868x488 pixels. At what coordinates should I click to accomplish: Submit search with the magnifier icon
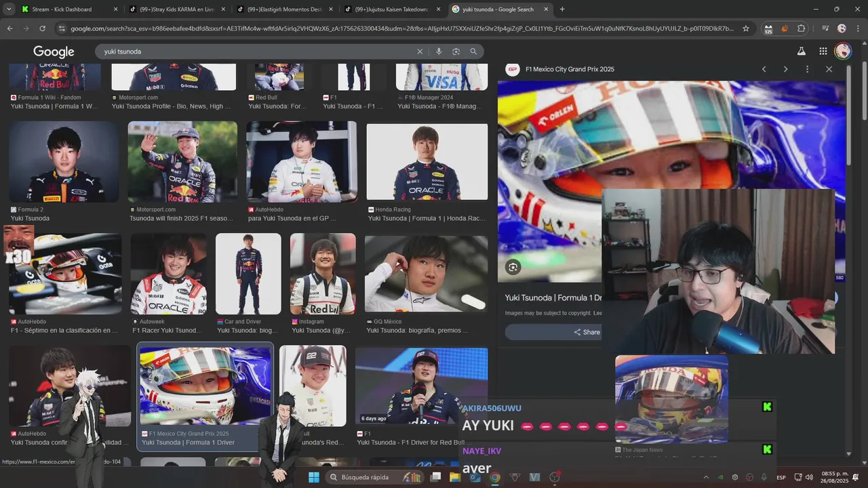tap(473, 52)
